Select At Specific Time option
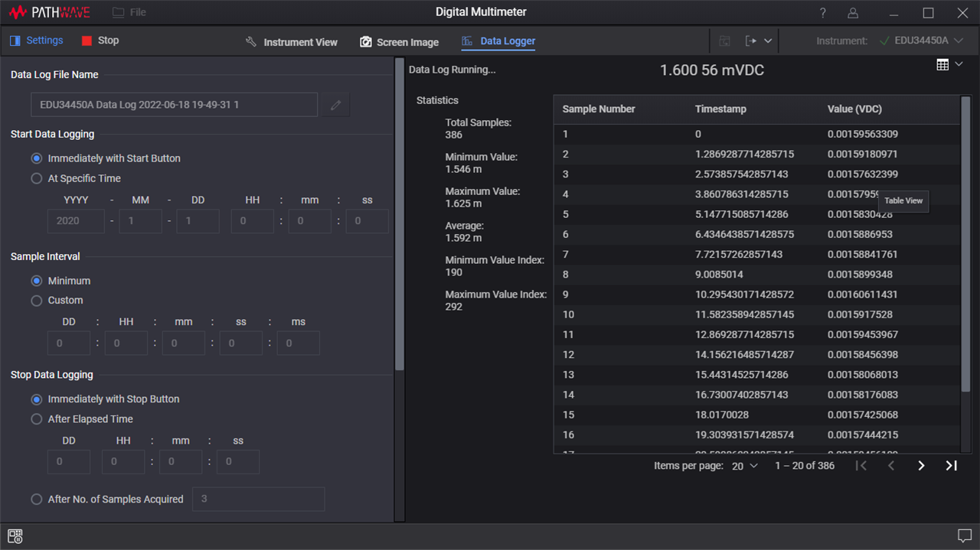The image size is (980, 550). coord(76,178)
